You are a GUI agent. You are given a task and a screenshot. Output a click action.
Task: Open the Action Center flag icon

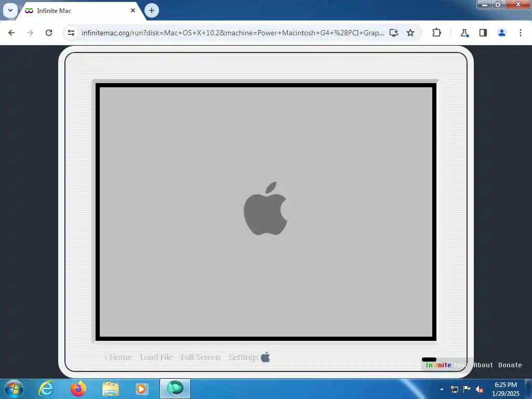click(467, 389)
